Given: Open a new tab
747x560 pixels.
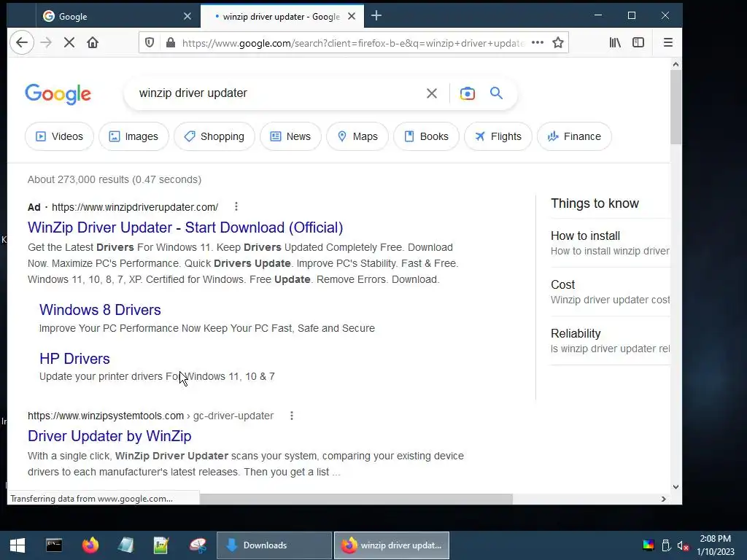Looking at the screenshot, I should point(376,16).
